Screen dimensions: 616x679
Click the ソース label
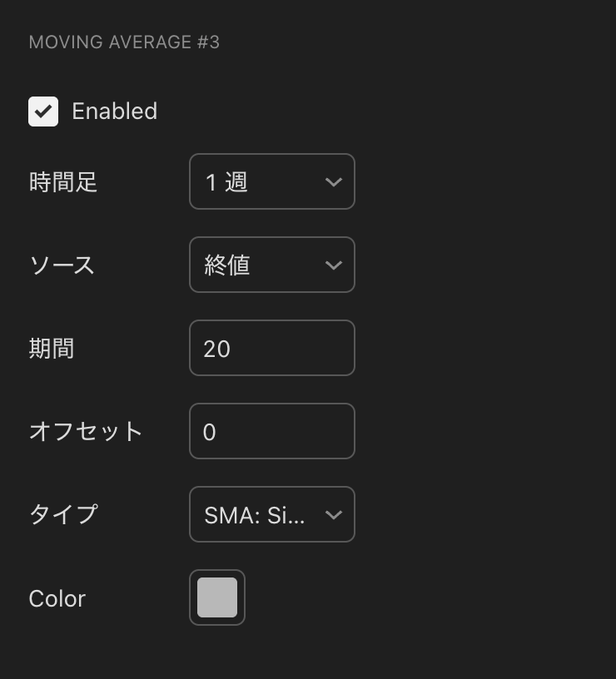pos(62,265)
